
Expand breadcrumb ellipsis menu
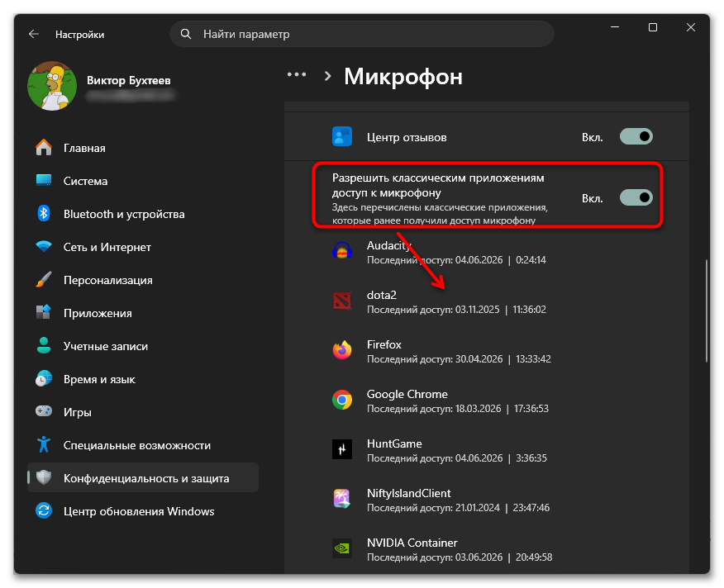[x=297, y=74]
